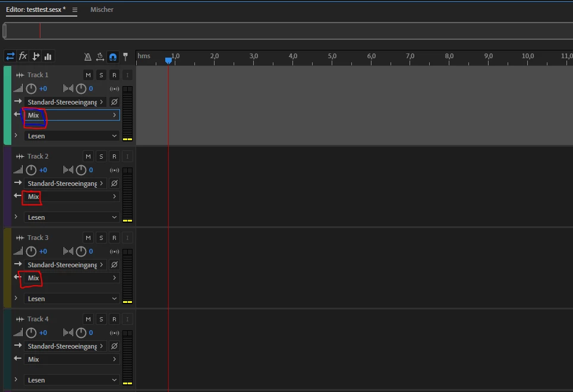Expand Track 1 automation lanes arrow
The width and height of the screenshot is (573, 392).
coord(15,135)
